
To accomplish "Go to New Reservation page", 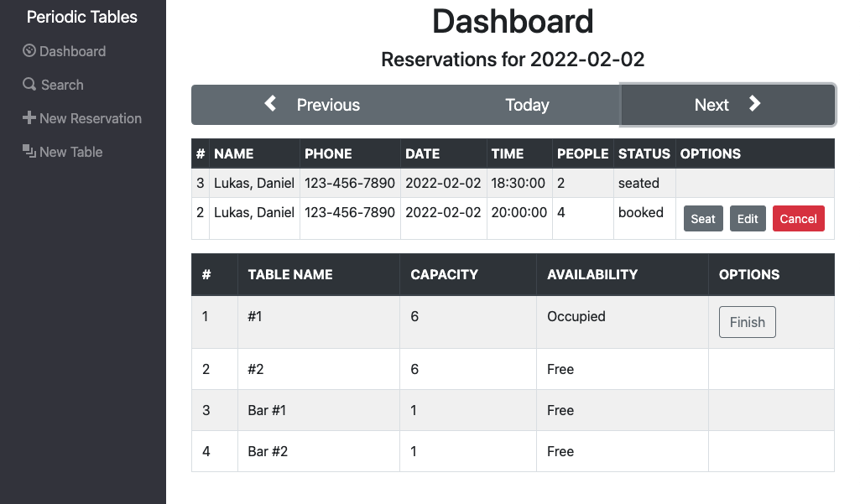I will [82, 118].
